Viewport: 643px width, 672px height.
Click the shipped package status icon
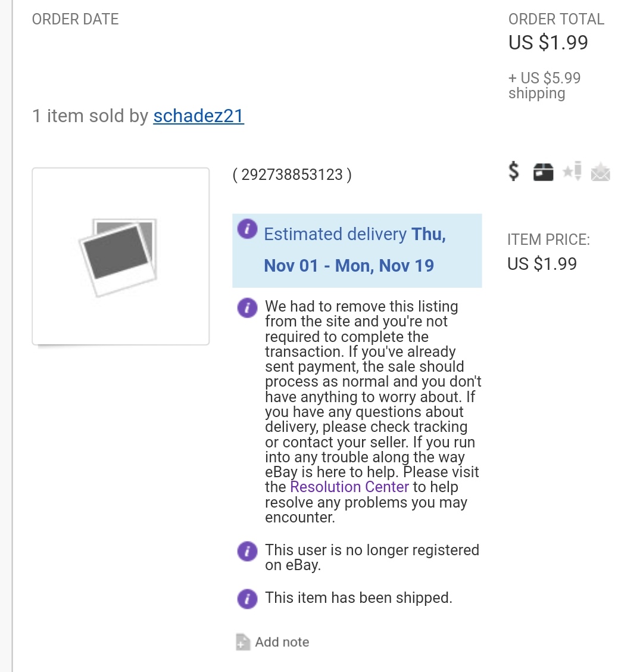point(543,172)
